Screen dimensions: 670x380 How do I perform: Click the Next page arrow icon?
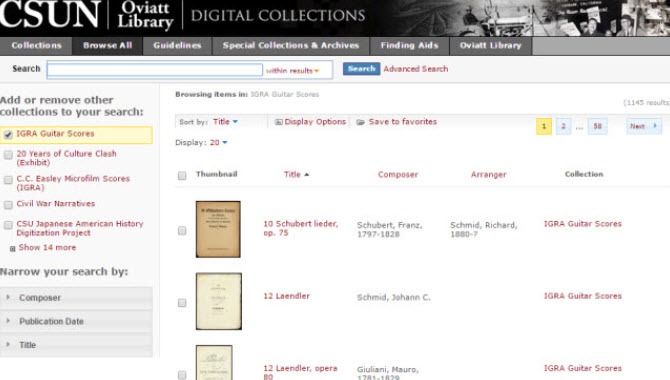pos(655,126)
